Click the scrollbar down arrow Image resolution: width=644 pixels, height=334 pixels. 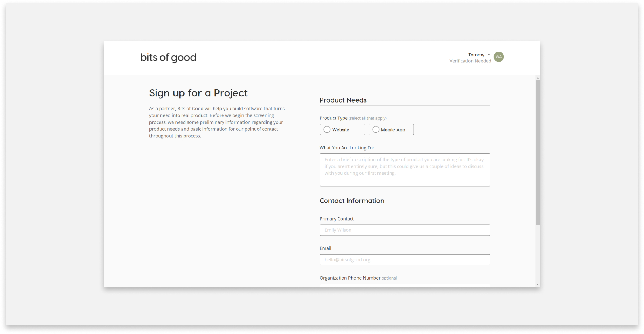tap(538, 284)
